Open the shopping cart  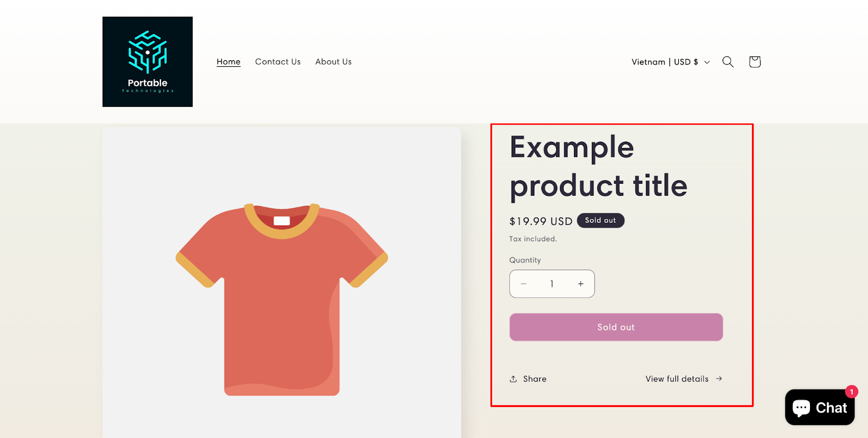tap(755, 62)
